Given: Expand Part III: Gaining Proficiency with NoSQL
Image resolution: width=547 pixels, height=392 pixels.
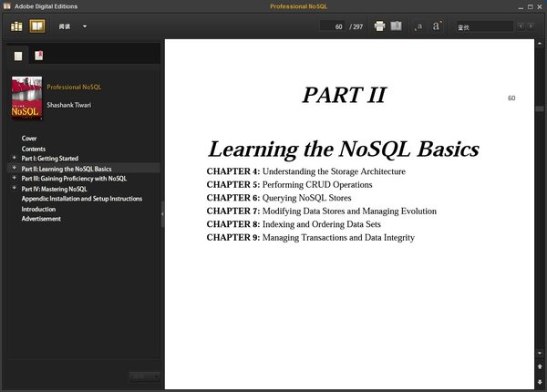Looking at the screenshot, I should (x=14, y=179).
